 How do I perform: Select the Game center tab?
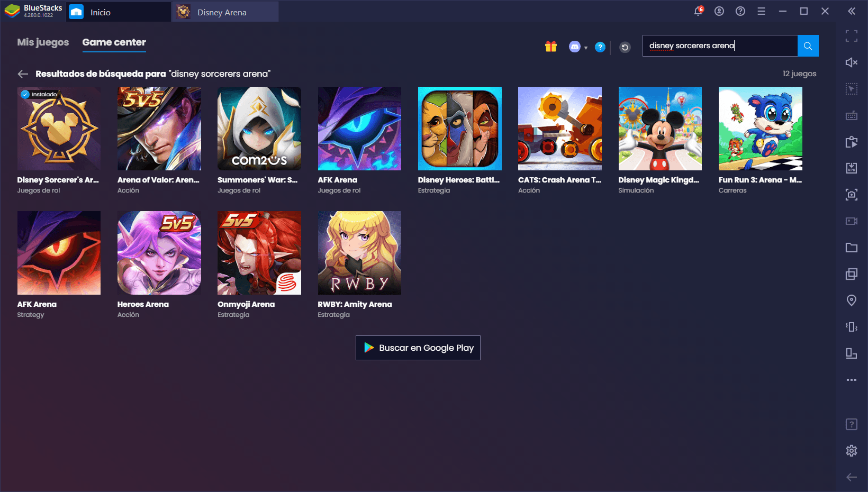point(114,42)
